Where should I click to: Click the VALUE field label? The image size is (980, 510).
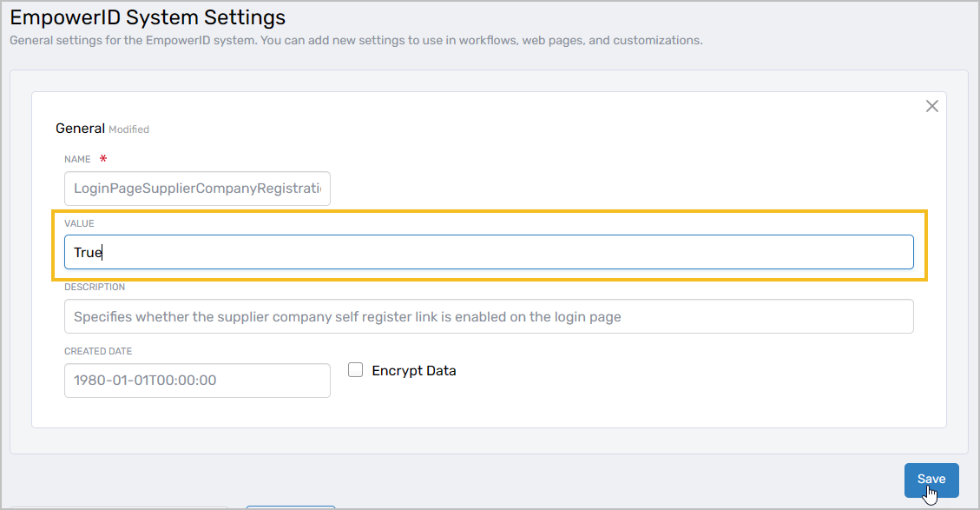79,223
